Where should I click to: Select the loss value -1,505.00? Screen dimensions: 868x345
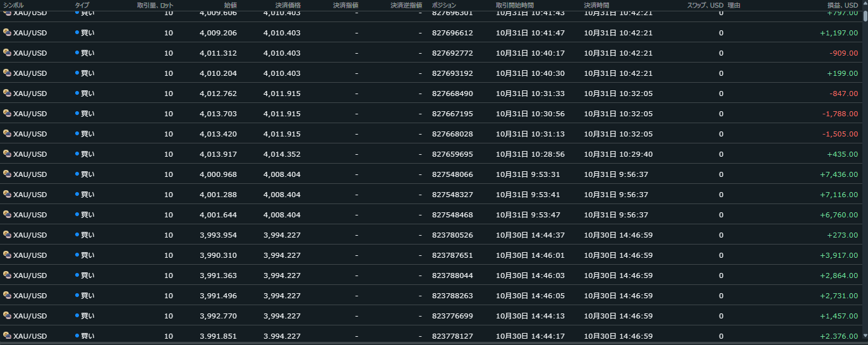840,134
